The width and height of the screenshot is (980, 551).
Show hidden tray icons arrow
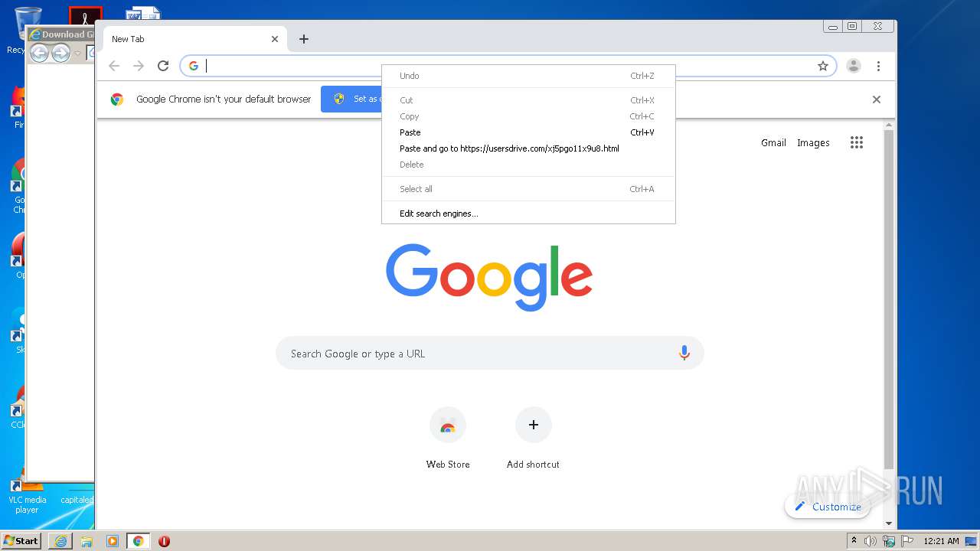point(854,540)
